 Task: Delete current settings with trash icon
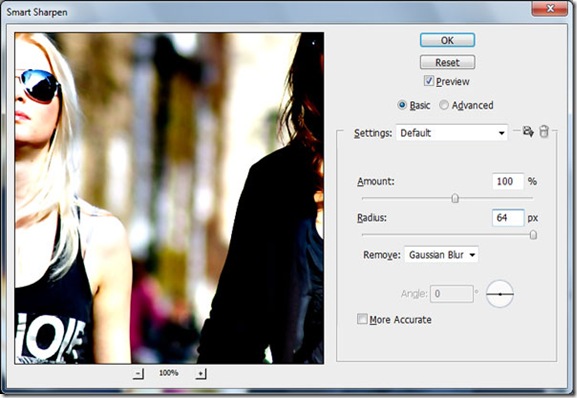pos(544,131)
